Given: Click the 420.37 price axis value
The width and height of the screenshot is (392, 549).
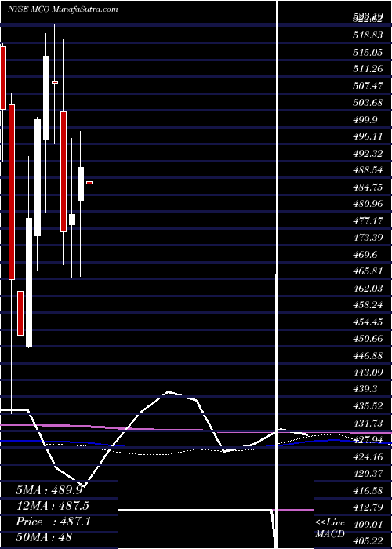Looking at the screenshot, I should (x=368, y=474).
